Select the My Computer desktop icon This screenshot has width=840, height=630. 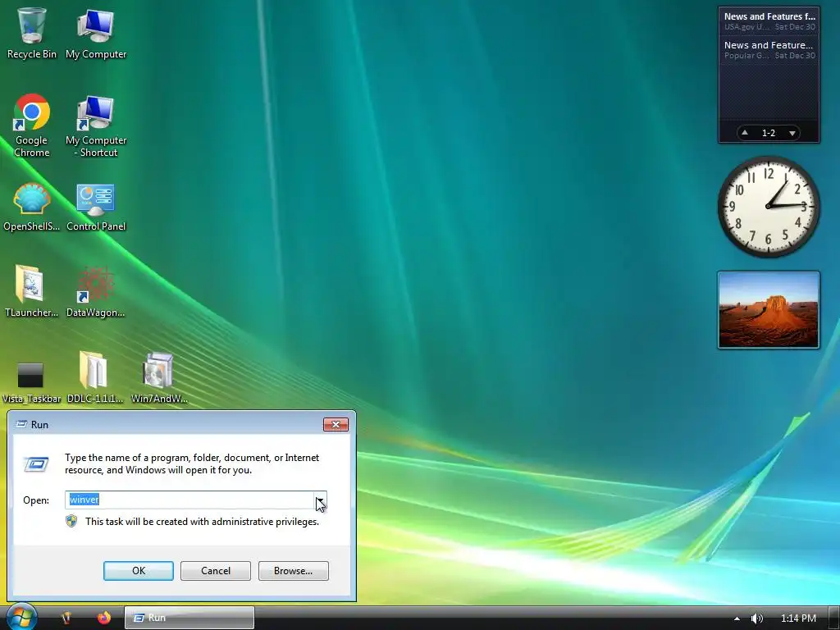pyautogui.click(x=96, y=33)
